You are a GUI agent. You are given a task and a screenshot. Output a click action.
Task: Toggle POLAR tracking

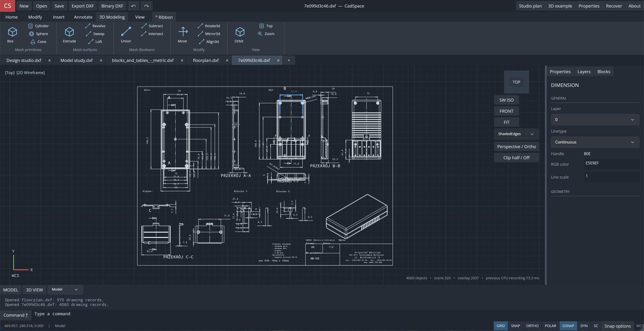click(x=550, y=326)
